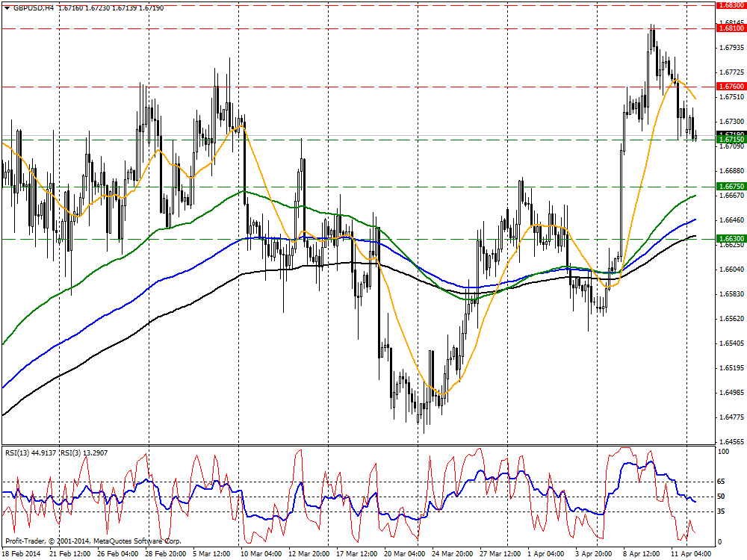
Task: Click the RSI 65 level scale label
Action: [722, 482]
